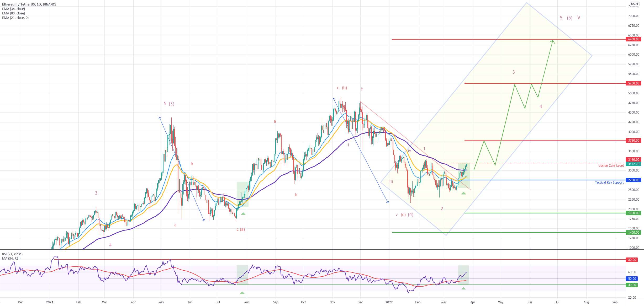Screen dimensions: 644x306
Task: Click the 5000.00 price axis tick
Action: tap(634, 93)
